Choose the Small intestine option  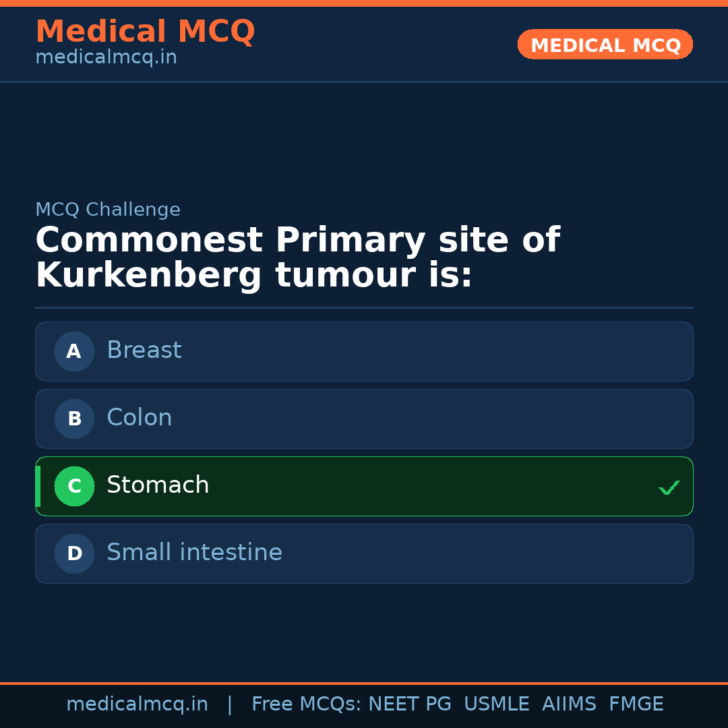364,553
